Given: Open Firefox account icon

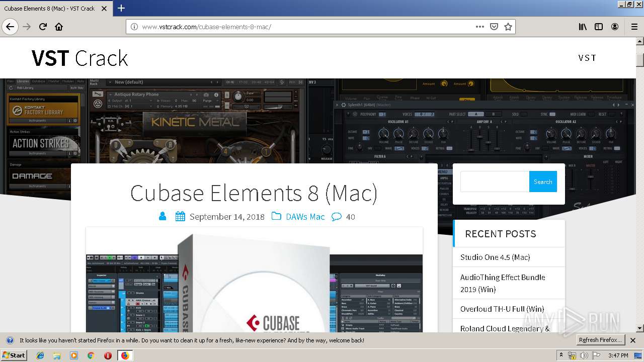Looking at the screenshot, I should coord(615,27).
